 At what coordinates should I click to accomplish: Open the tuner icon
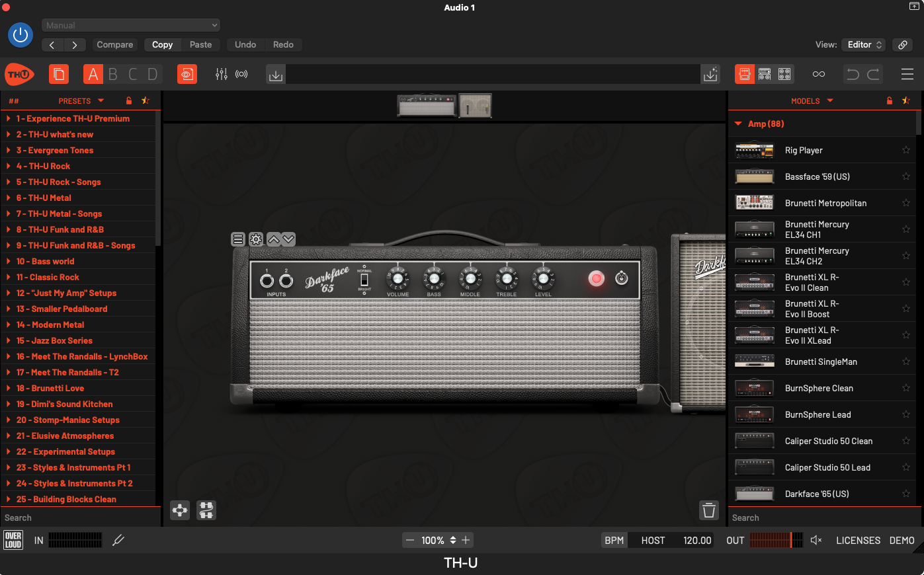241,74
